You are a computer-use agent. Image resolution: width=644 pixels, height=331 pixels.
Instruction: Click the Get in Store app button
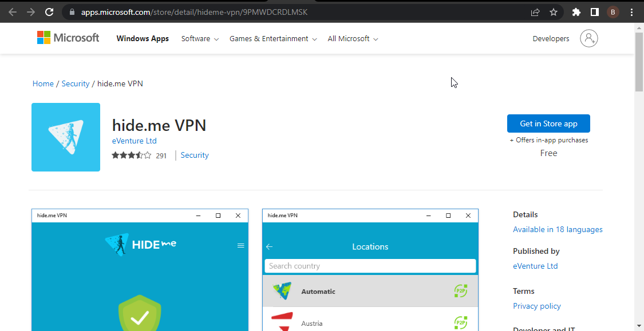pos(548,123)
